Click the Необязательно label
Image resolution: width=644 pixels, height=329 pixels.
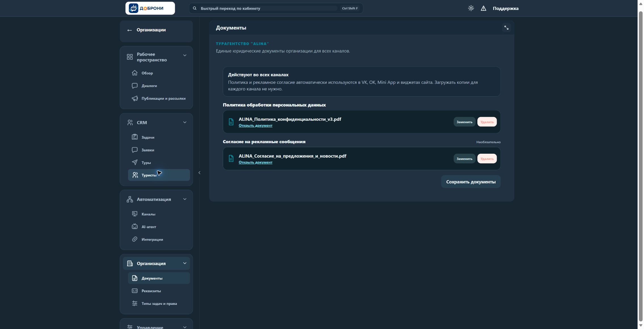tap(488, 142)
